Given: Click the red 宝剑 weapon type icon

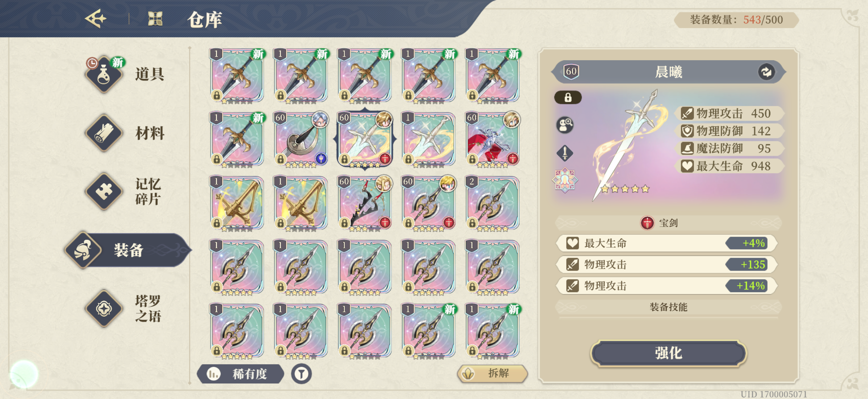Looking at the screenshot, I should (647, 223).
